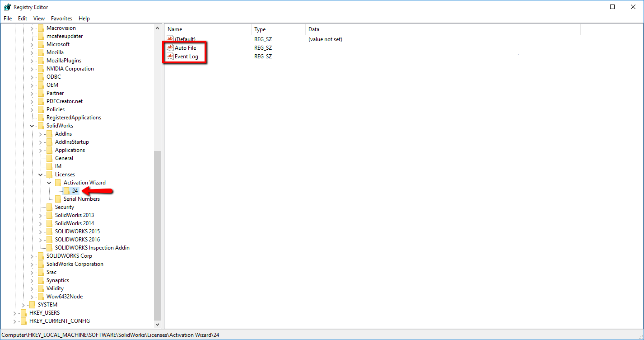Screen dimensions: 644x340
Task: Select the SolidWorks 2014 key
Action: click(75, 223)
